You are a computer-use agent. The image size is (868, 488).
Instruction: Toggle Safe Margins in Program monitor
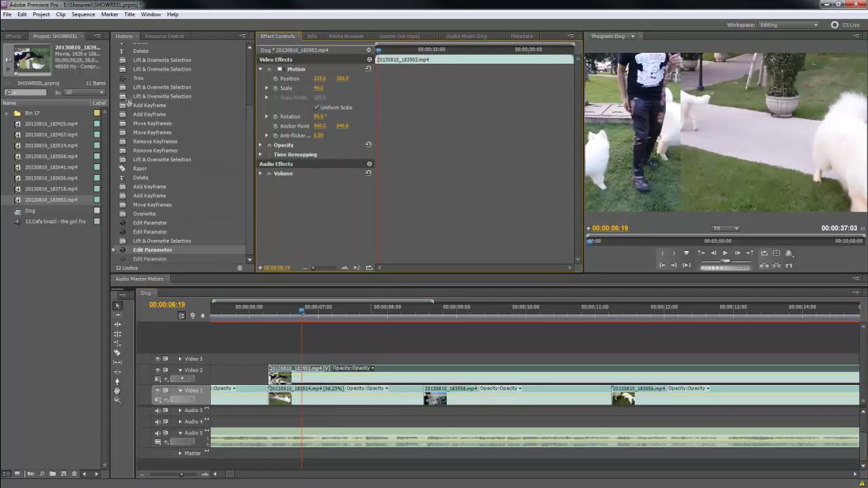click(776, 253)
